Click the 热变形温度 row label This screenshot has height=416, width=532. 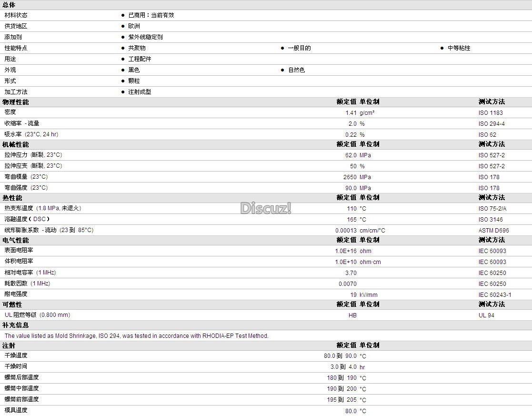43,209
